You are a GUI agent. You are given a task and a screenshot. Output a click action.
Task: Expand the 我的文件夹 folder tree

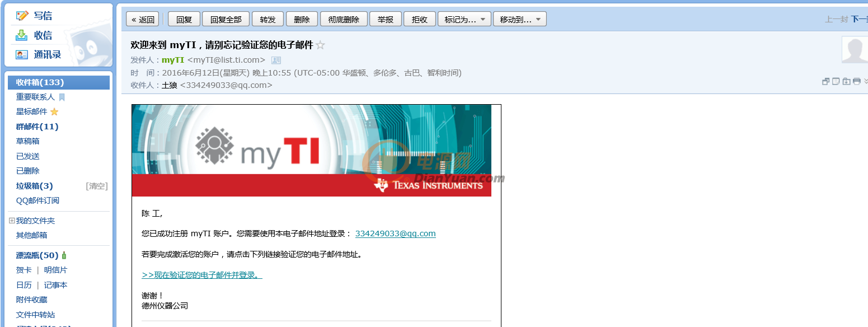click(12, 221)
